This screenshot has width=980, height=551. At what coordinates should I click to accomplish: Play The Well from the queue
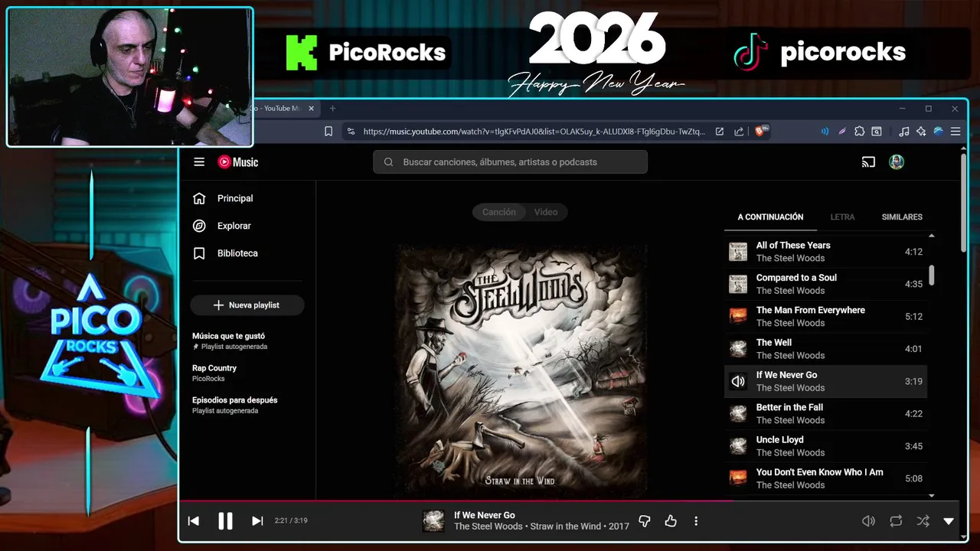[825, 349]
